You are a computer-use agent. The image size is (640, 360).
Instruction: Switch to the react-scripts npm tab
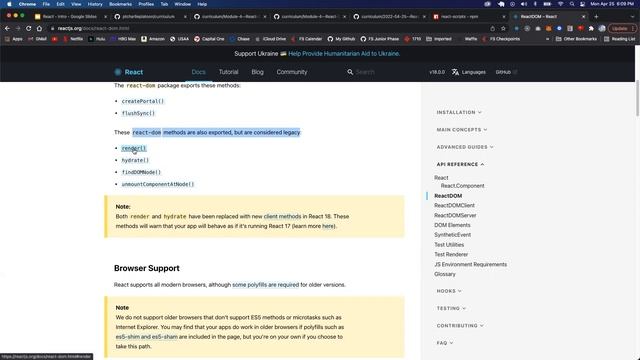coord(469,17)
